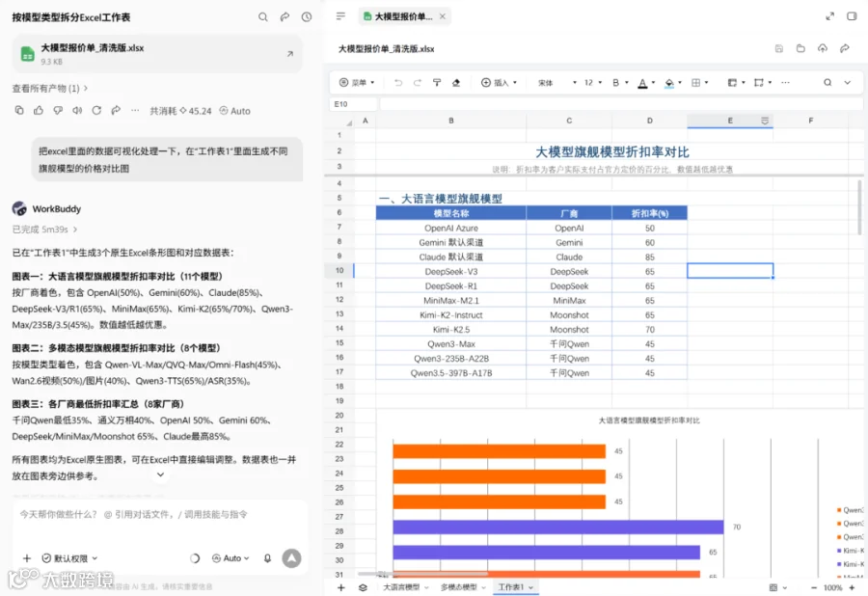Click the undo arrow in spreadsheet toolbar
This screenshot has height=596, width=868.
tap(398, 82)
